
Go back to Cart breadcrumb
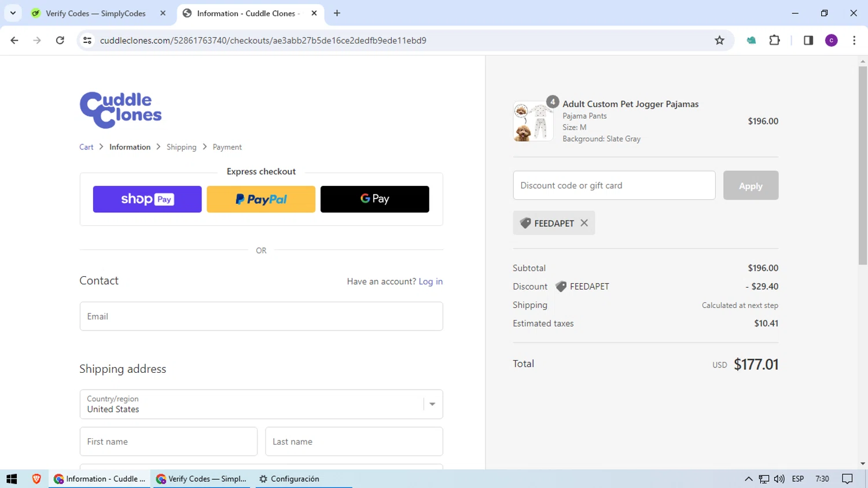[86, 147]
